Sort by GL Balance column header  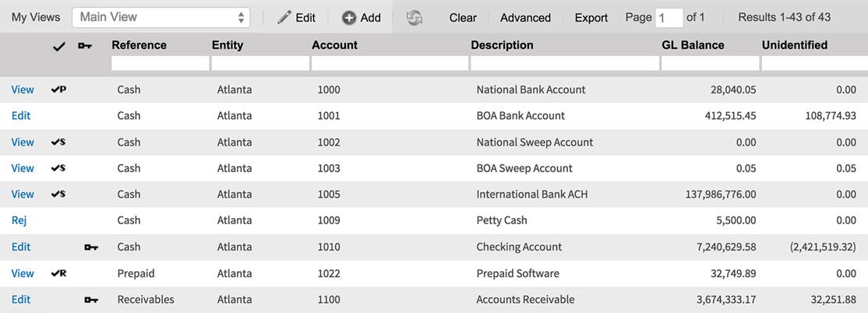(x=693, y=45)
